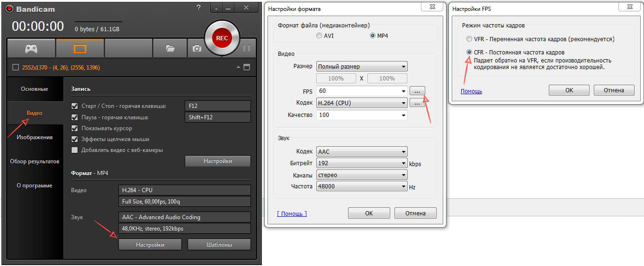The image size is (644, 266).
Task: Open the О программе section
Action: coord(35,186)
